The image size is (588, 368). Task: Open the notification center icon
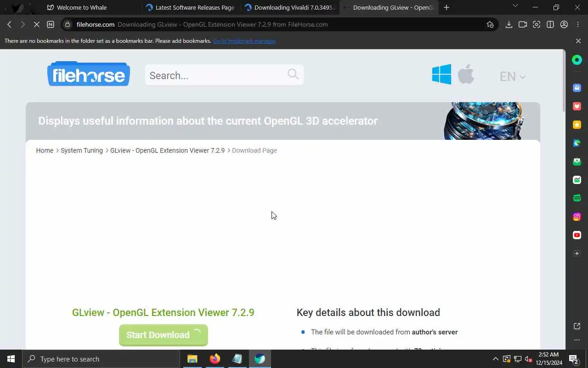pyautogui.click(x=573, y=359)
